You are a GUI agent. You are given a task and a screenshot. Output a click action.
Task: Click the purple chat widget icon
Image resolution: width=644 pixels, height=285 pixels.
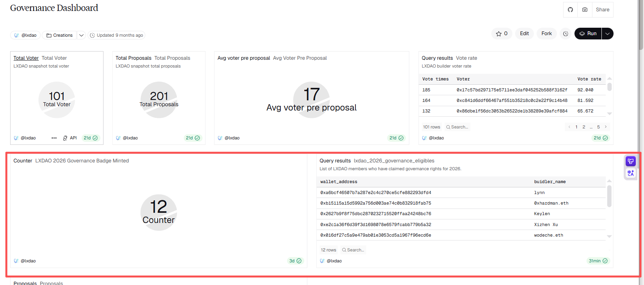point(630,161)
